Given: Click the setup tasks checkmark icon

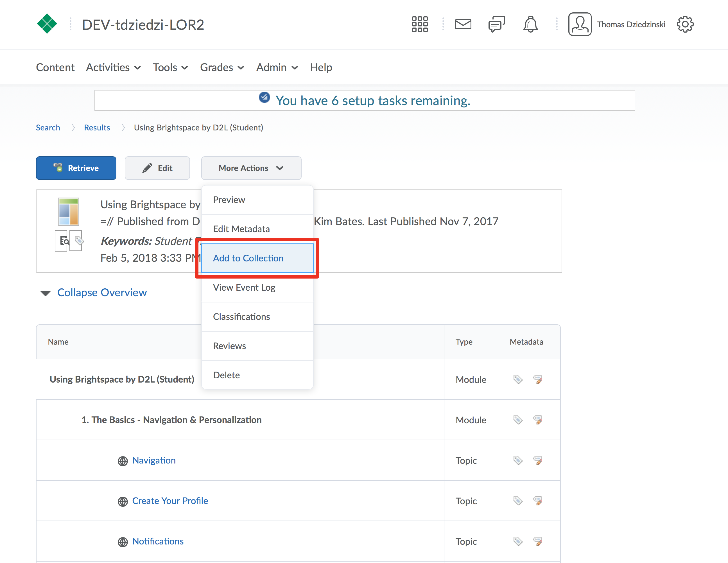Looking at the screenshot, I should [x=264, y=97].
